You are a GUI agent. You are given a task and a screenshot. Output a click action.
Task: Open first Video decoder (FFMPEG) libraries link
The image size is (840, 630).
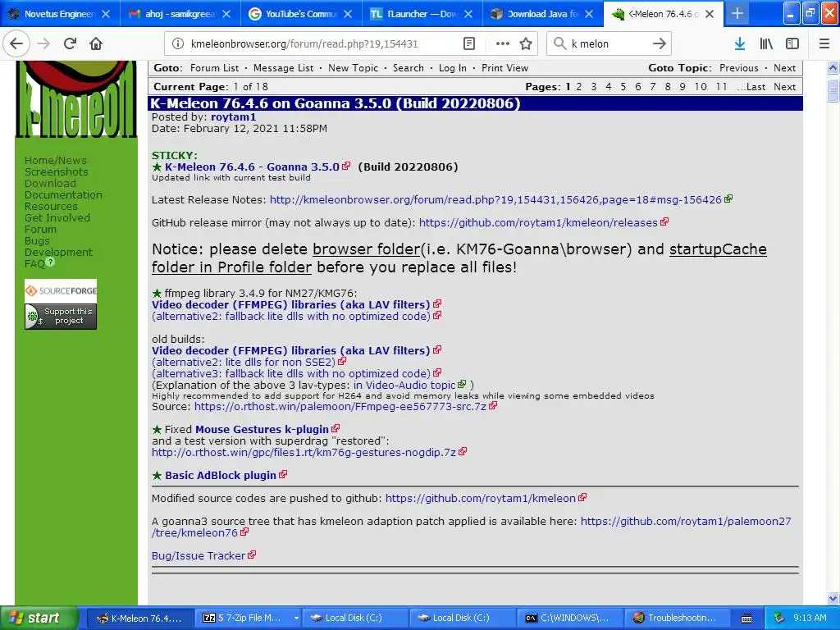(x=291, y=305)
